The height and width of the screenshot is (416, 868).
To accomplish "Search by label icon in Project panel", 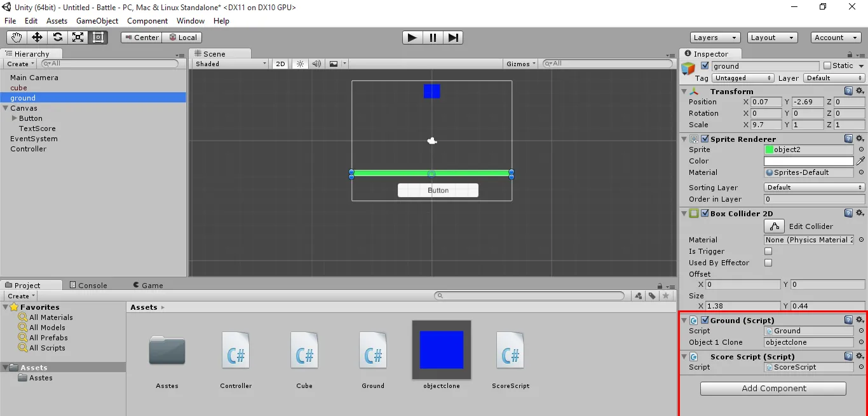I will click(x=652, y=296).
